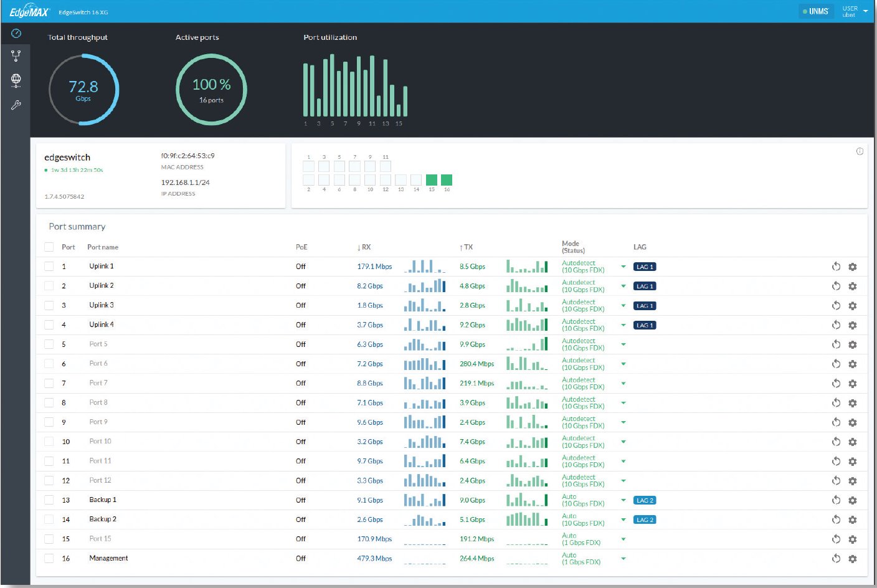The width and height of the screenshot is (877, 588).
Task: Open settings gear for Management port
Action: (853, 559)
